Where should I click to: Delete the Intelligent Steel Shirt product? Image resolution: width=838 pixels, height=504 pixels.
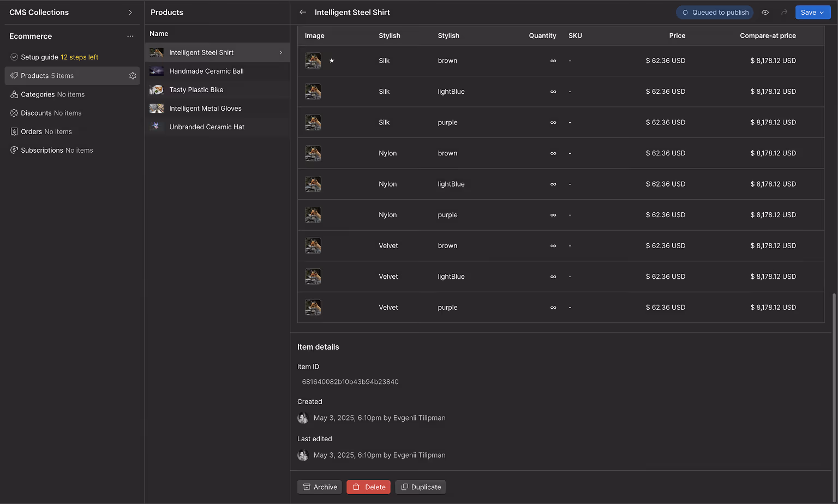pyautogui.click(x=368, y=487)
